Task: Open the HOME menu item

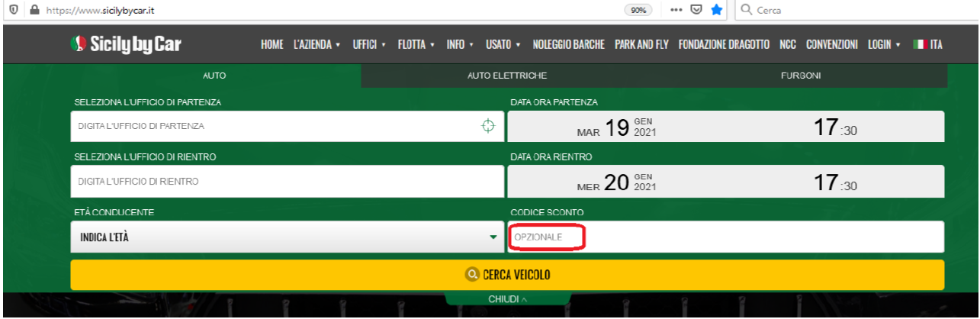Action: point(272,44)
